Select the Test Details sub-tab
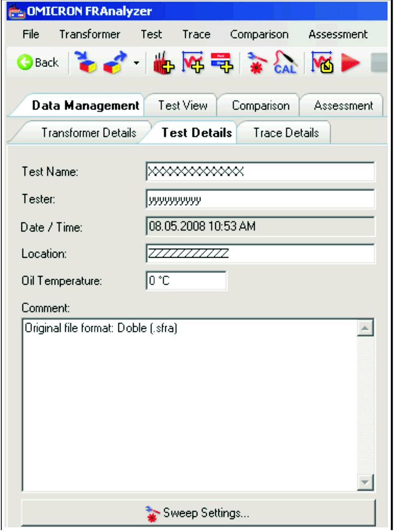Image resolution: width=394 pixels, height=532 pixels. point(194,132)
